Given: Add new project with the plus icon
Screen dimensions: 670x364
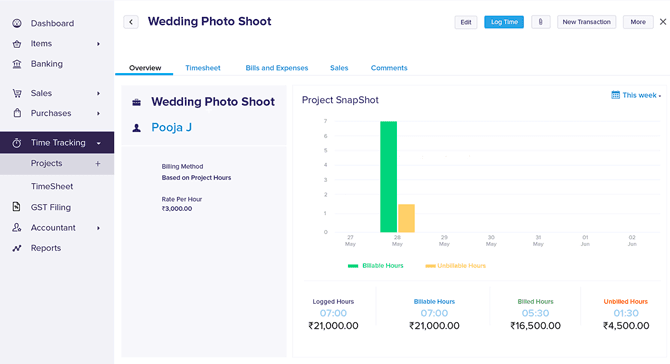Looking at the screenshot, I should [x=98, y=163].
